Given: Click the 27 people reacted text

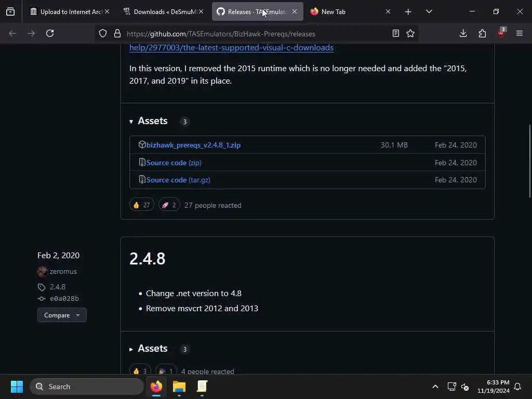Looking at the screenshot, I should coord(212,205).
